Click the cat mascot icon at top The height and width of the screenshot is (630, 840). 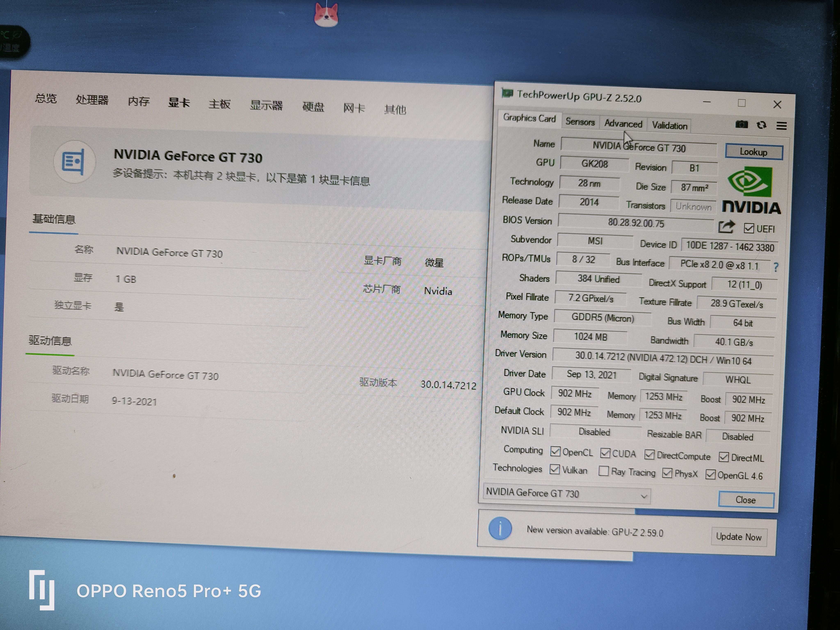point(326,15)
